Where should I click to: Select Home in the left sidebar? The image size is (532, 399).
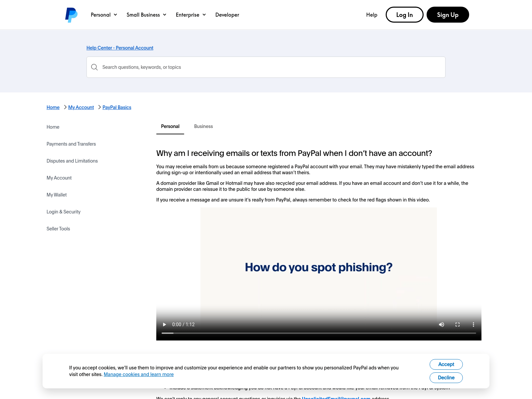[53, 127]
